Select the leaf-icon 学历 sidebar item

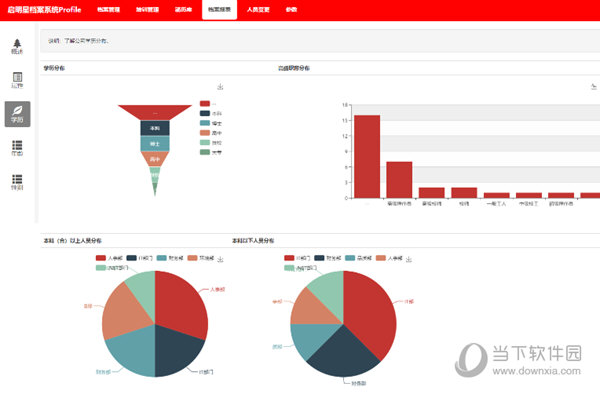point(17,114)
